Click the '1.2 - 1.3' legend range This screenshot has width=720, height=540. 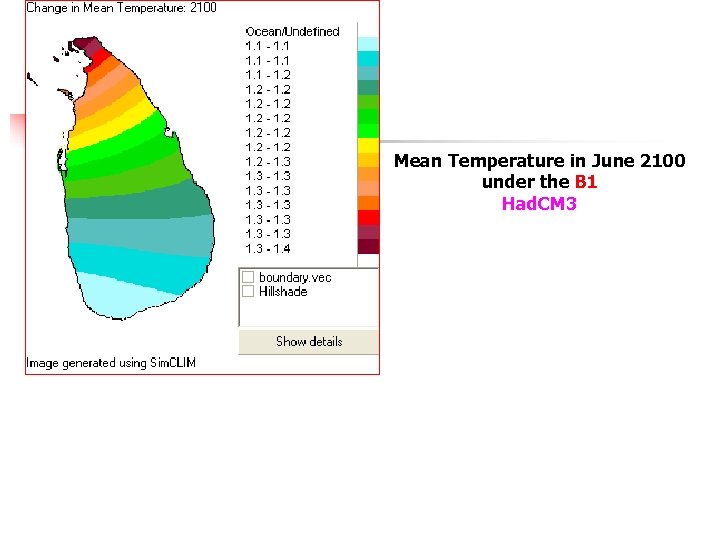coord(268,162)
